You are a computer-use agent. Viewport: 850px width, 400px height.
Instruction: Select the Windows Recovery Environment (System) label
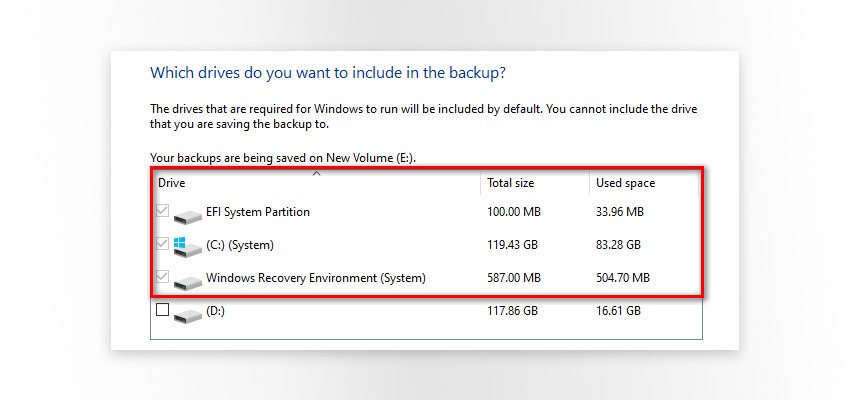315,278
